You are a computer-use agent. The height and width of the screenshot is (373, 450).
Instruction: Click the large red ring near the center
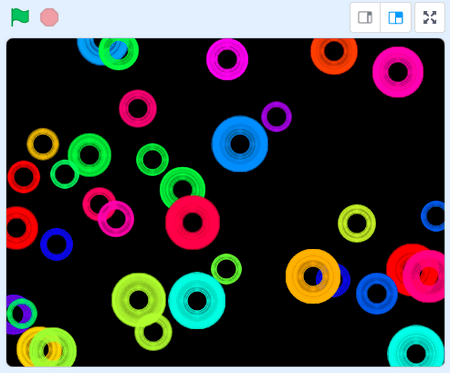pyautogui.click(x=193, y=222)
